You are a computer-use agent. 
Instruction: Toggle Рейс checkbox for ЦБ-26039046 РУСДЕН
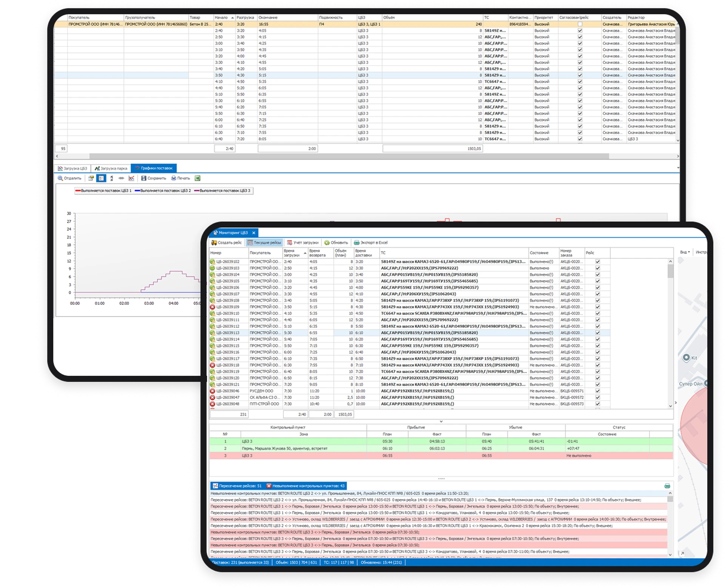(598, 391)
